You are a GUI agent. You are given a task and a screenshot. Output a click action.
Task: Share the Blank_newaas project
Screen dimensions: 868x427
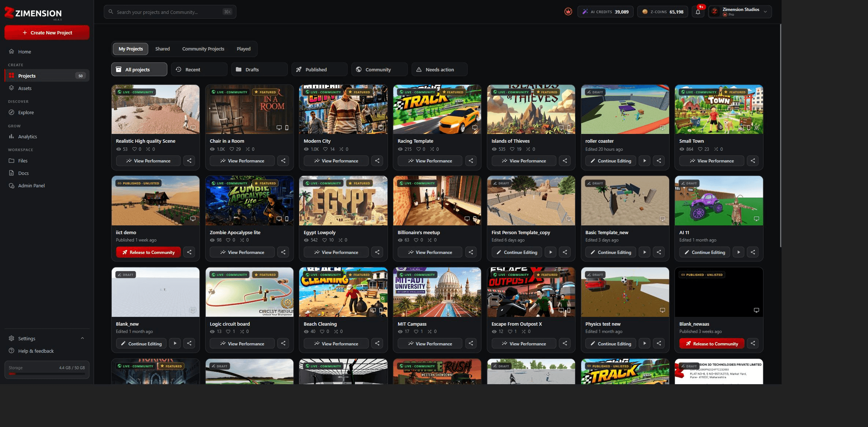click(753, 343)
